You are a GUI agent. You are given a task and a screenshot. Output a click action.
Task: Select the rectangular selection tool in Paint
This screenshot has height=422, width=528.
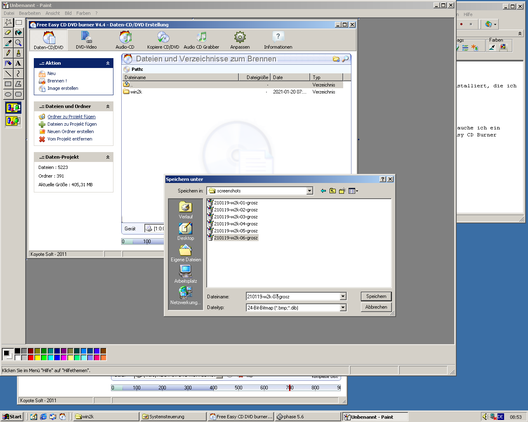[19, 23]
